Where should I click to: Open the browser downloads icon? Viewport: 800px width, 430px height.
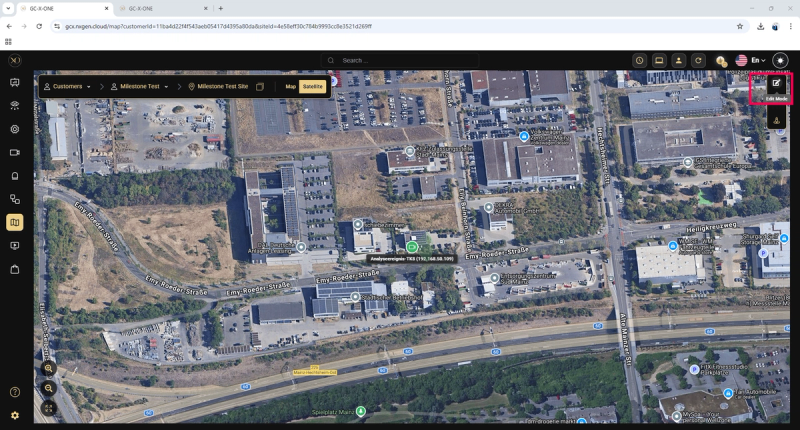tap(760, 27)
